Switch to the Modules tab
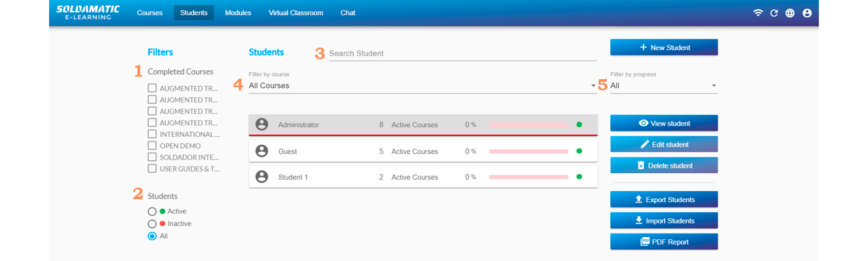868x261 pixels. pos(238,13)
